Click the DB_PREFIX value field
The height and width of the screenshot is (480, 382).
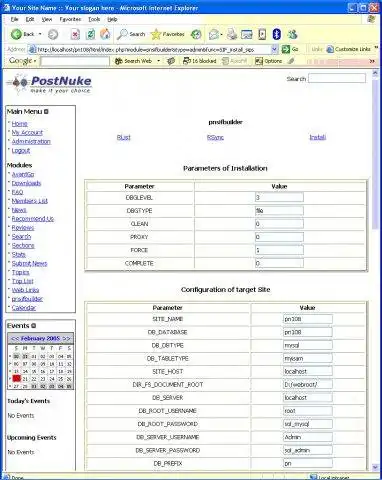point(308,463)
